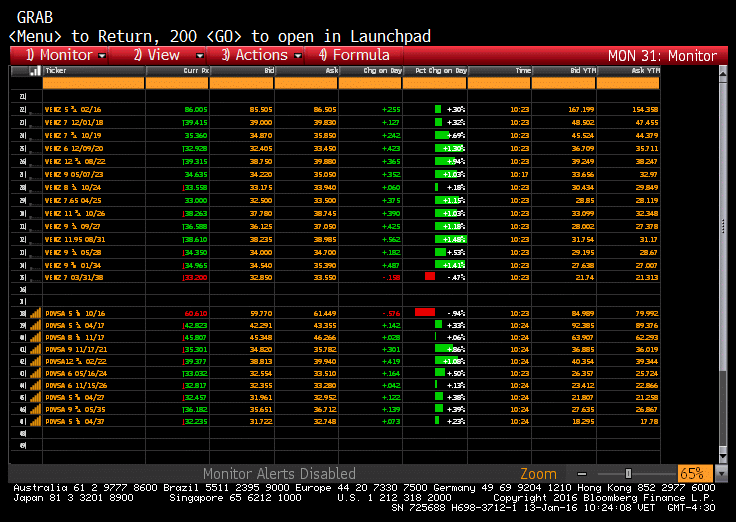Select the PDVSA 6 11/15/26 ticker
The image size is (736, 522).
[x=76, y=385]
